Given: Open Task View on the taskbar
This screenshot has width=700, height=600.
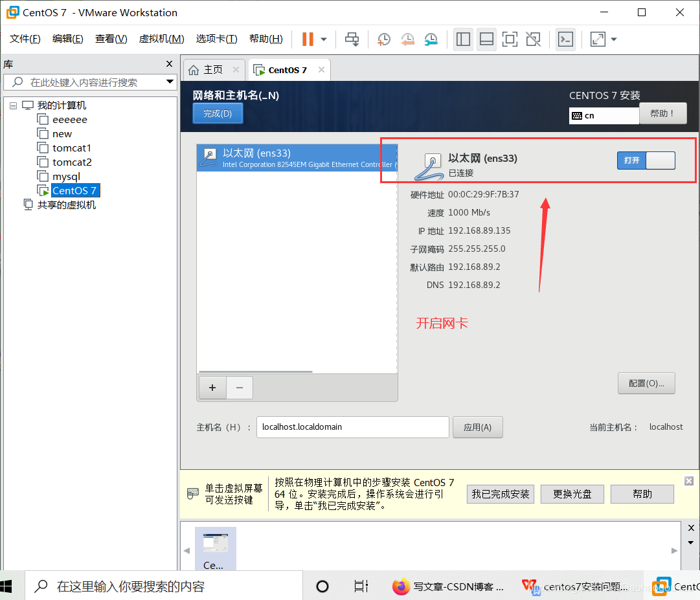Looking at the screenshot, I should (x=361, y=586).
